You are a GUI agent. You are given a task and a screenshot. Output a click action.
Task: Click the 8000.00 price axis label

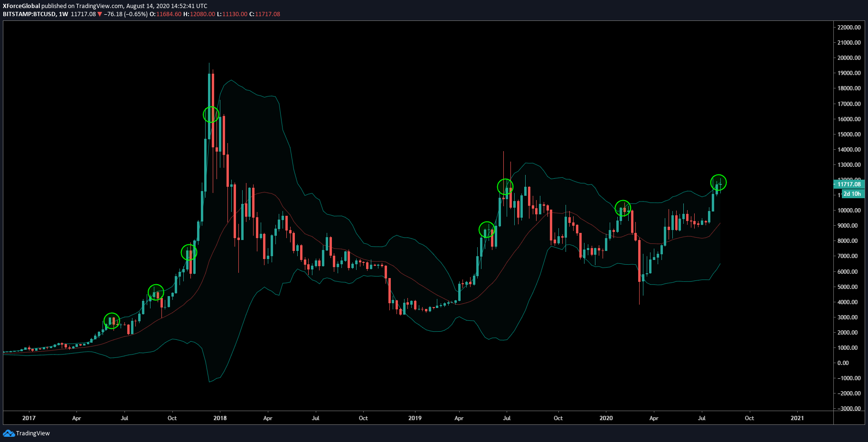click(x=848, y=240)
